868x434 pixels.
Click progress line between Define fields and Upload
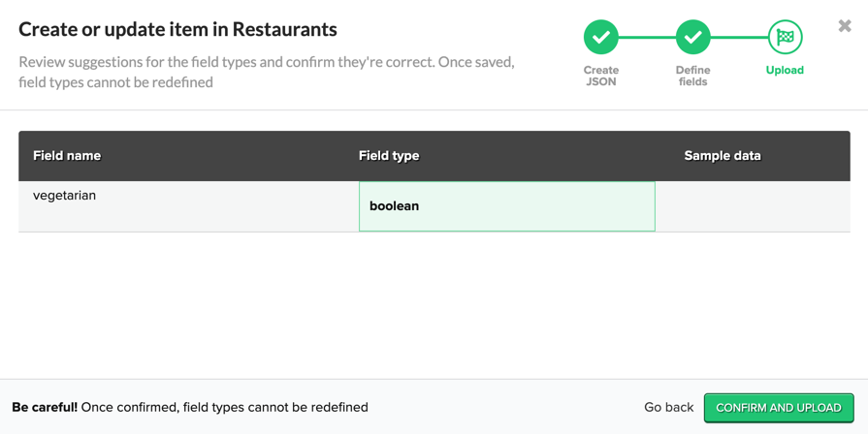pyautogui.click(x=739, y=37)
